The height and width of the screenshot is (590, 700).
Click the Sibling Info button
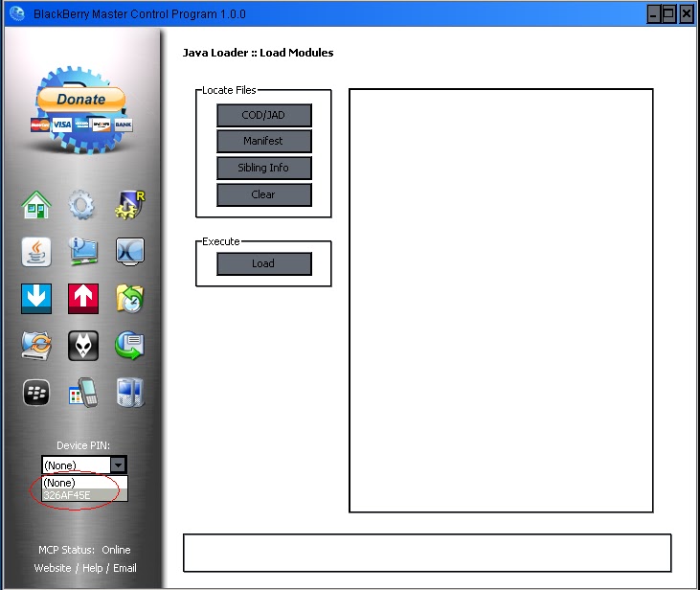click(264, 168)
